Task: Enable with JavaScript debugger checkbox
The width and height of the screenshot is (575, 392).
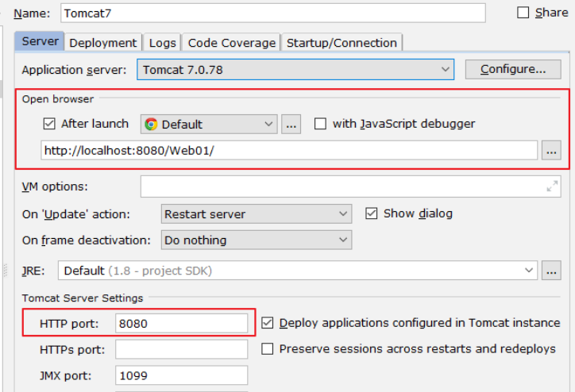Action: pos(320,124)
